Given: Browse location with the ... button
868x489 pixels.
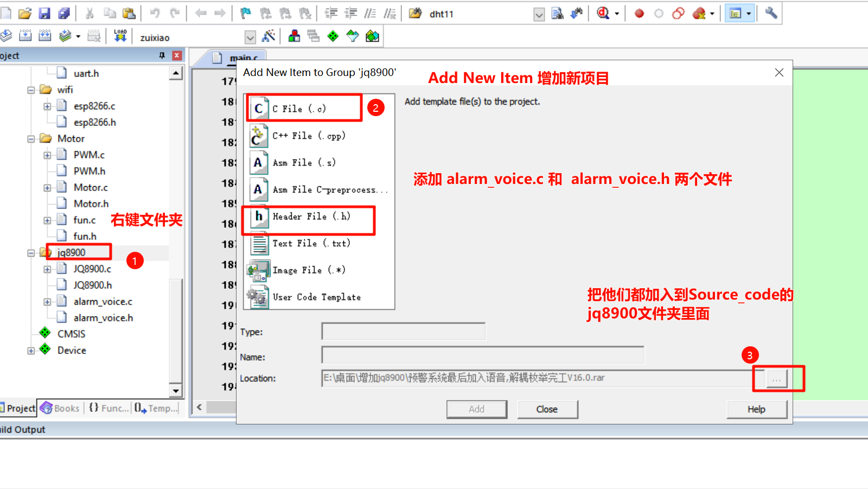Looking at the screenshot, I should [776, 379].
